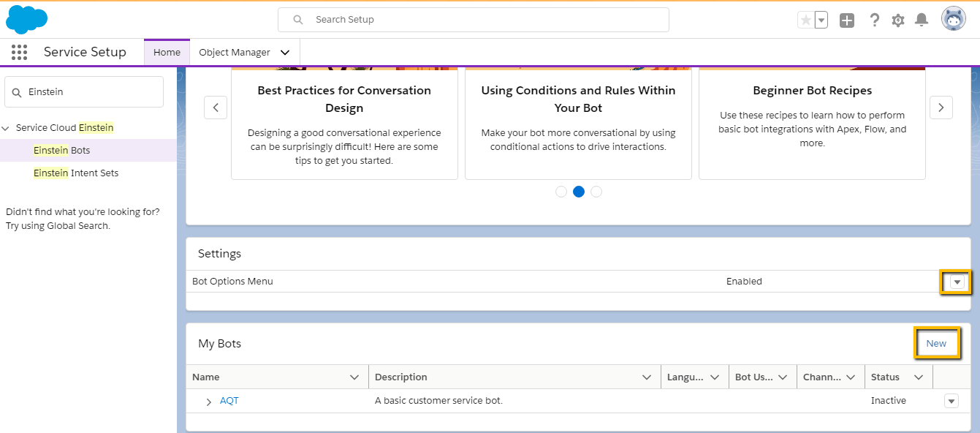Image resolution: width=980 pixels, height=433 pixels.
Task: Expand the favorites dropdown arrow
Action: pos(820,20)
